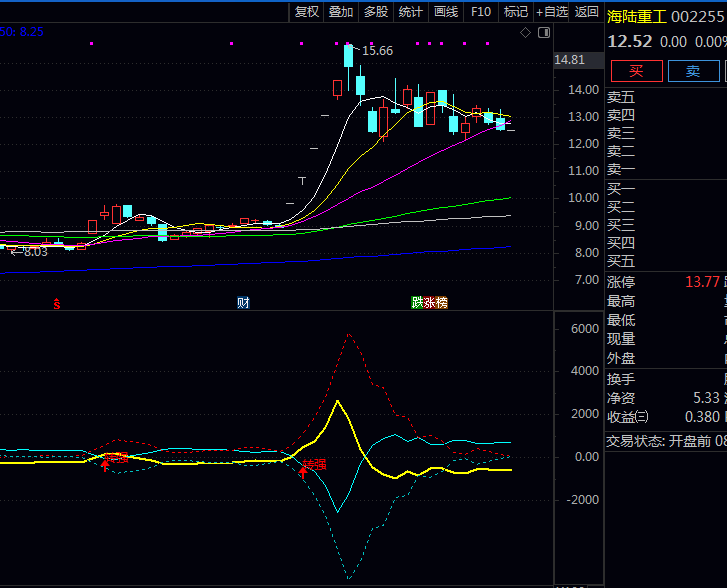Click the red 买 buy button
727x588 pixels.
coord(636,71)
